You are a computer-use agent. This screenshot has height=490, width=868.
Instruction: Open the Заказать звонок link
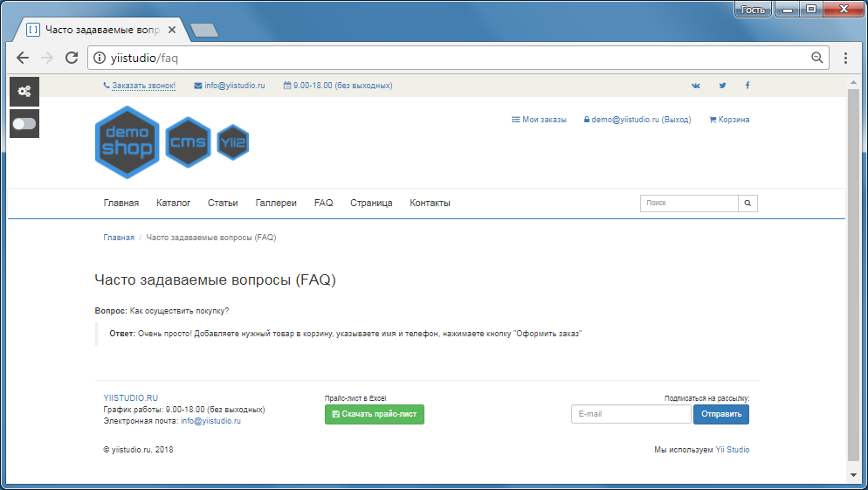tap(143, 86)
